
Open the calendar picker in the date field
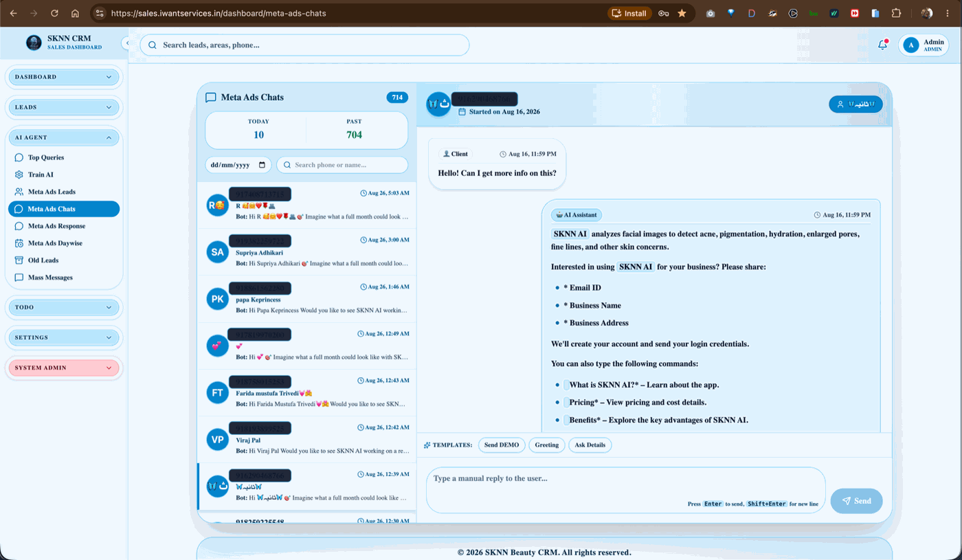point(262,165)
